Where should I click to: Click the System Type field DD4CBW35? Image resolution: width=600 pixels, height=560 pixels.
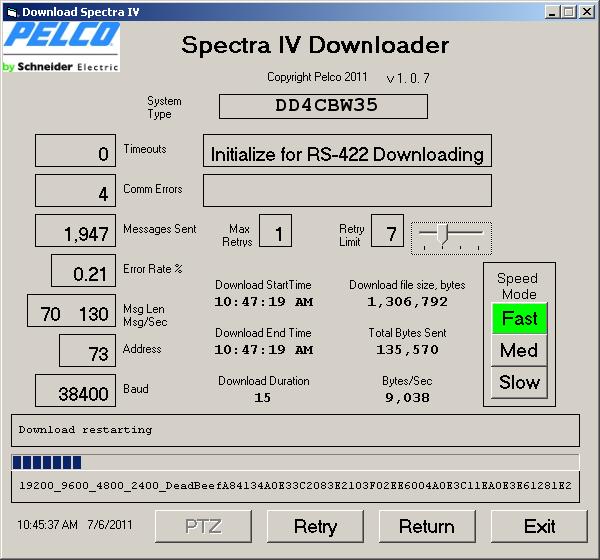pyautogui.click(x=323, y=106)
